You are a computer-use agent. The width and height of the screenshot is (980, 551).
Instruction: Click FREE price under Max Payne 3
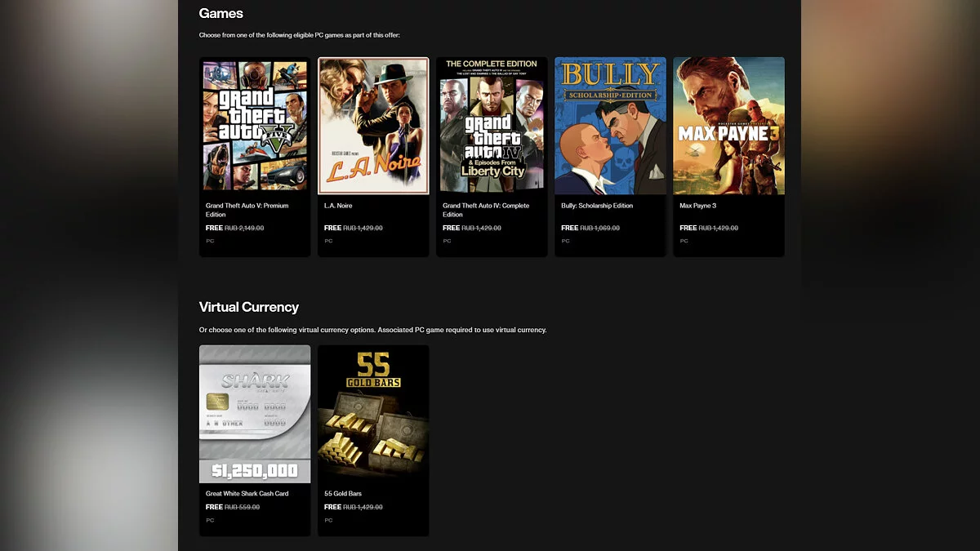[x=688, y=228]
